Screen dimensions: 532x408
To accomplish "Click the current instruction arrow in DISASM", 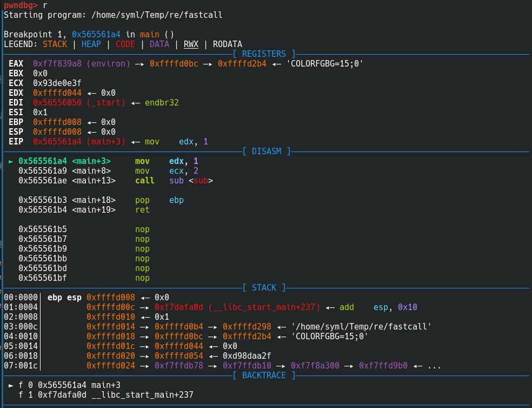I will pyautogui.click(x=11, y=161).
